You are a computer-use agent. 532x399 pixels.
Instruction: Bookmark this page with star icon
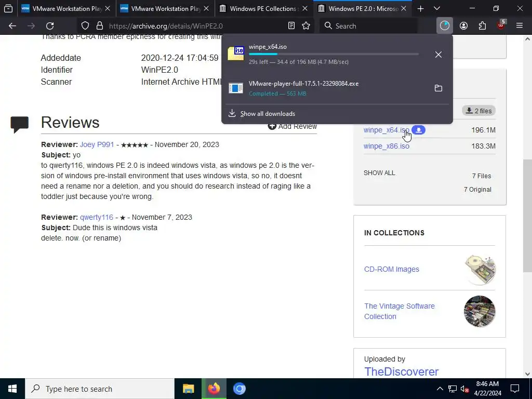point(306,26)
